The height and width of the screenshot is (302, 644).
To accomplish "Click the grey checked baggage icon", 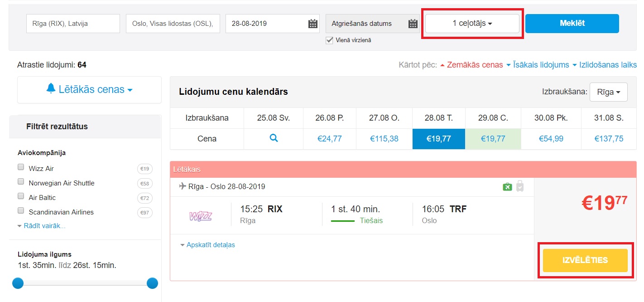I will [x=520, y=186].
